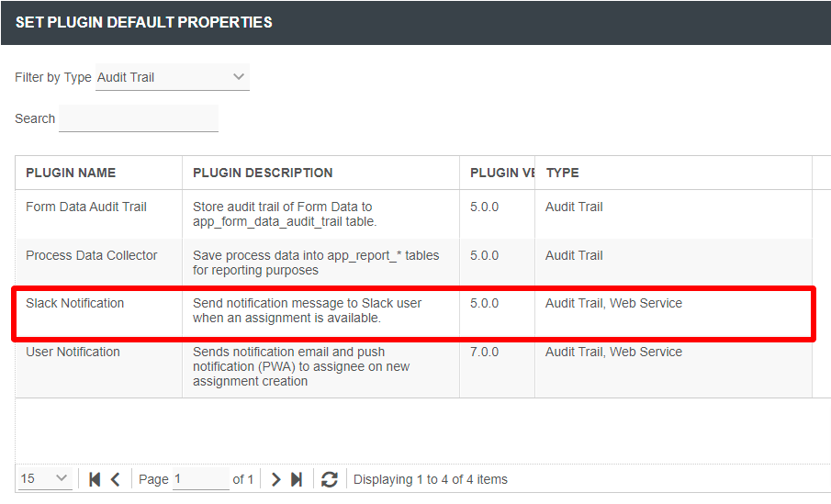831x504 pixels.
Task: Go to next page arrow
Action: 275,479
